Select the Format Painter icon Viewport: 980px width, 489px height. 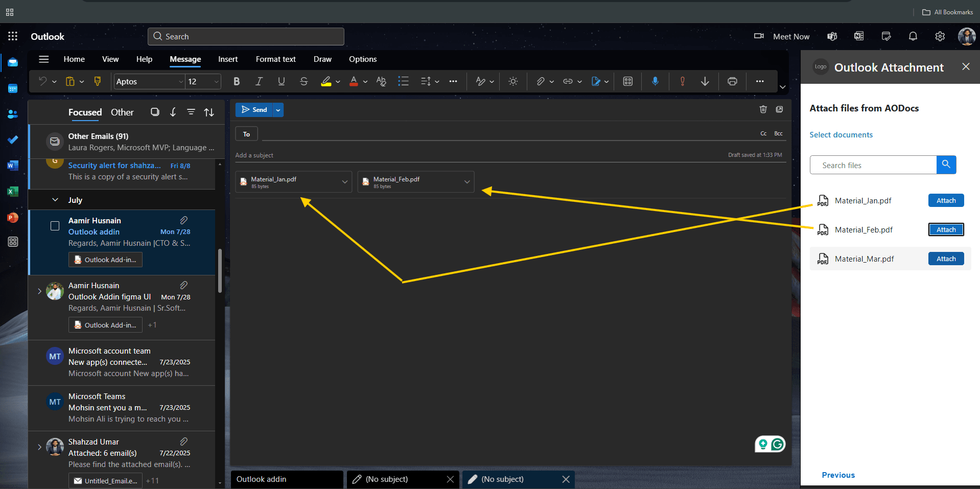click(x=97, y=81)
